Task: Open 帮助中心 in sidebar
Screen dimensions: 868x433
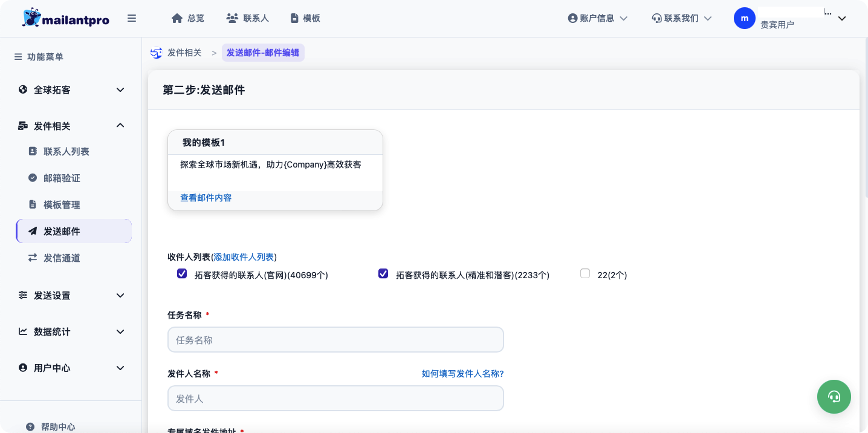Action: click(x=58, y=427)
